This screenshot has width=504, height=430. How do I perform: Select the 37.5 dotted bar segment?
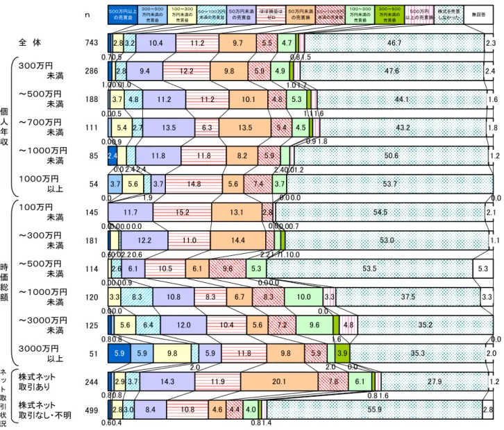[x=408, y=297]
